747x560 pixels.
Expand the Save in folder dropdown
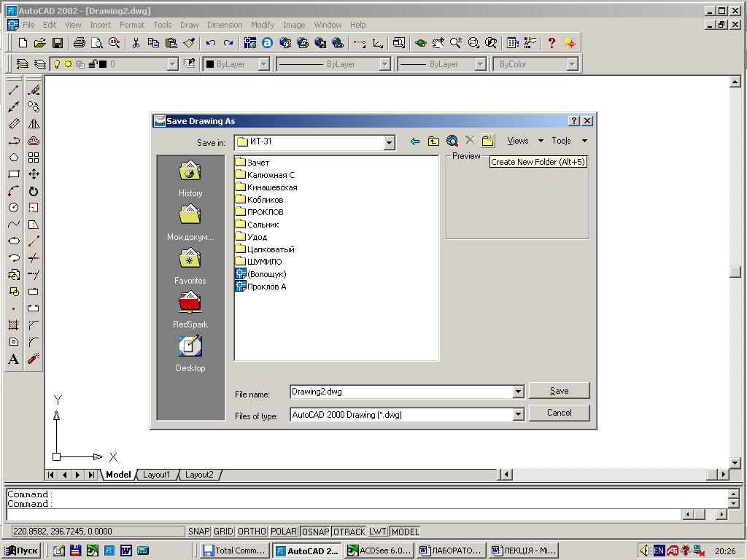coord(389,142)
